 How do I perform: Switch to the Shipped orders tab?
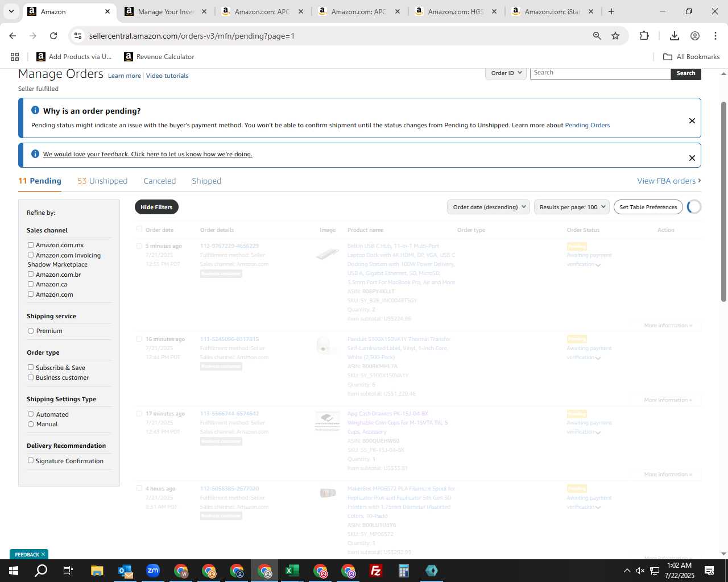(x=206, y=181)
